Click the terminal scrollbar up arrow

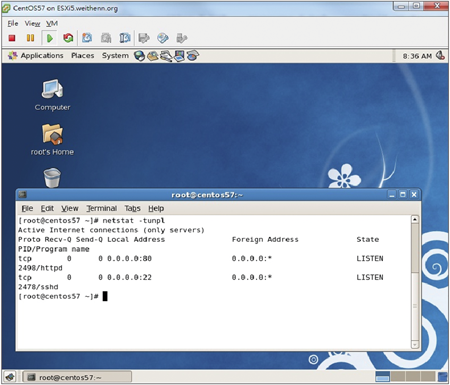coord(415,219)
